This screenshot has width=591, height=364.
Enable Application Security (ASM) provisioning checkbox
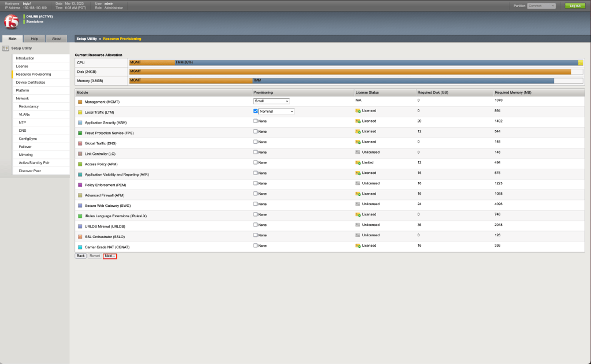click(255, 121)
